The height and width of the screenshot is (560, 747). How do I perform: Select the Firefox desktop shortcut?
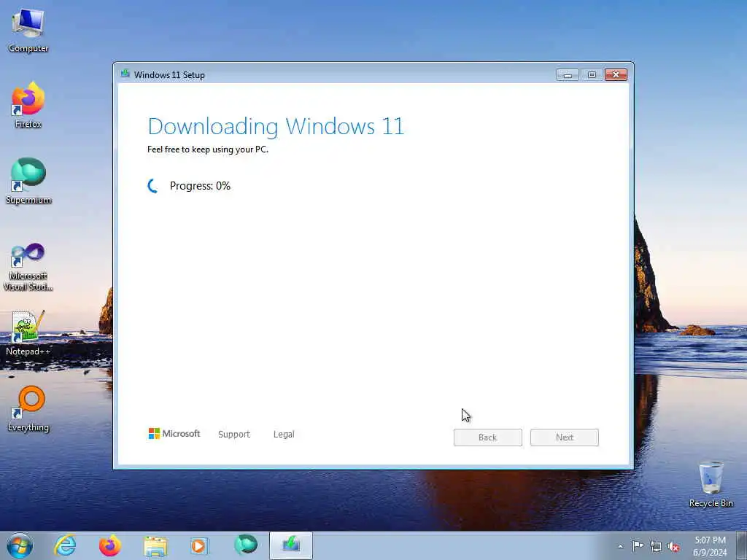[x=28, y=105]
